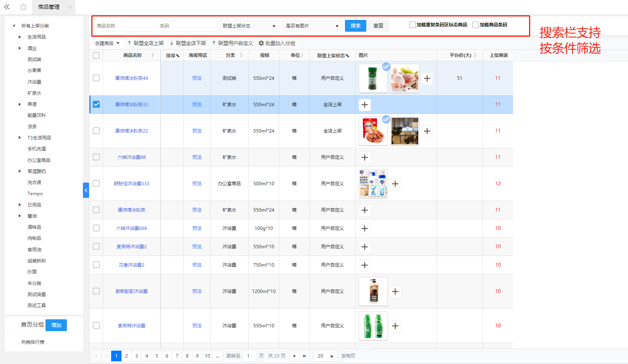Collapse the left category sidebar panel
Screen dimensions: 628x364
pos(86,190)
